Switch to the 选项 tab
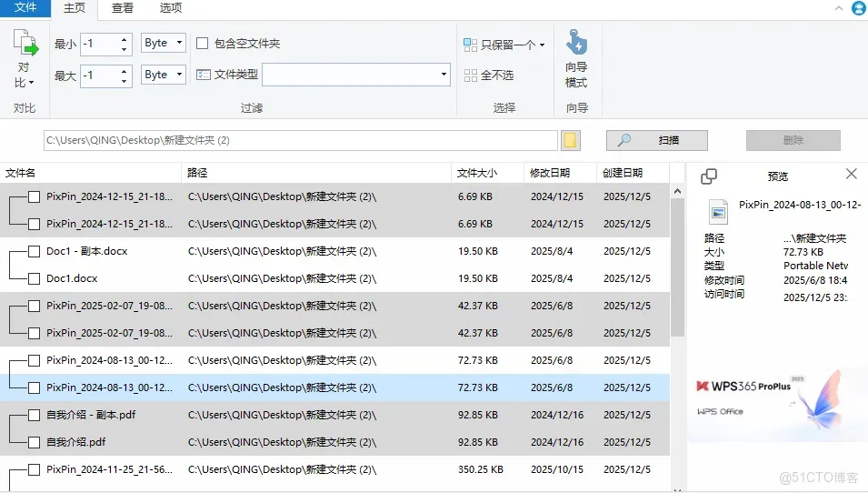 click(171, 8)
